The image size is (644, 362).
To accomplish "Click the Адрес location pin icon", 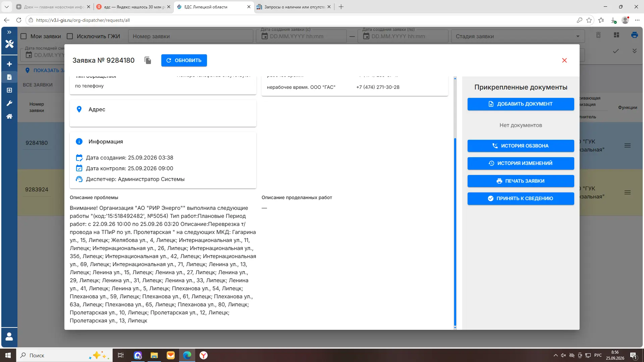I will (79, 109).
